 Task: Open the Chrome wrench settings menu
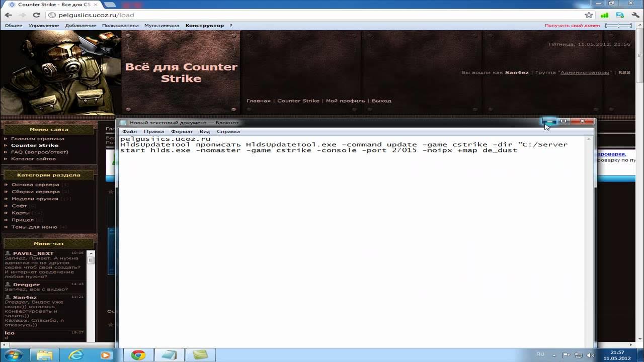click(635, 15)
